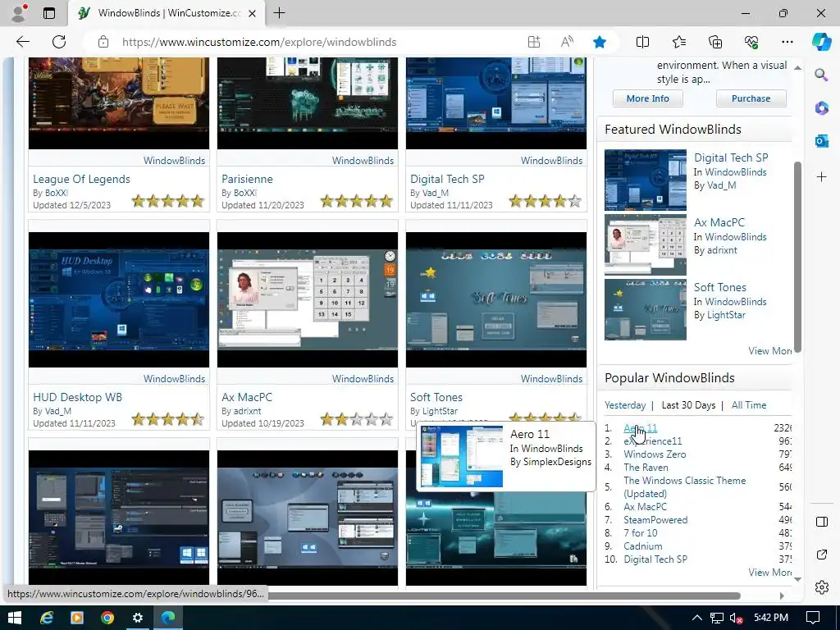Click the muted volume tray icon

click(x=736, y=618)
